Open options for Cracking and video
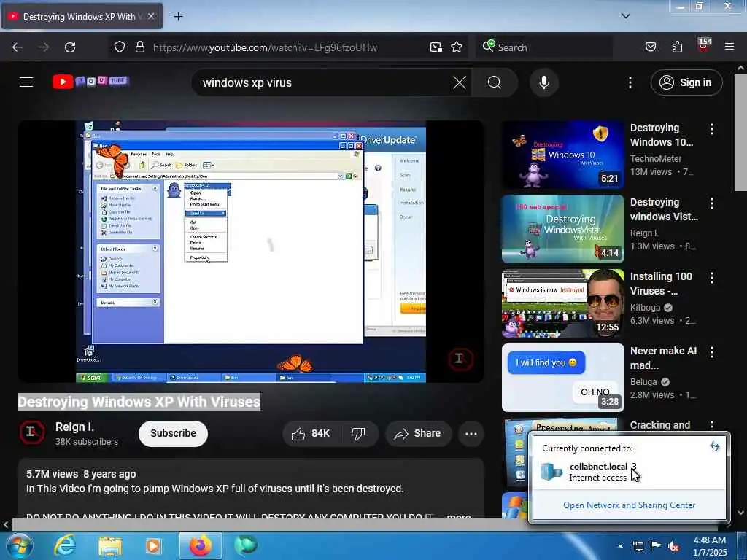The height and width of the screenshot is (560, 747). 712,425
